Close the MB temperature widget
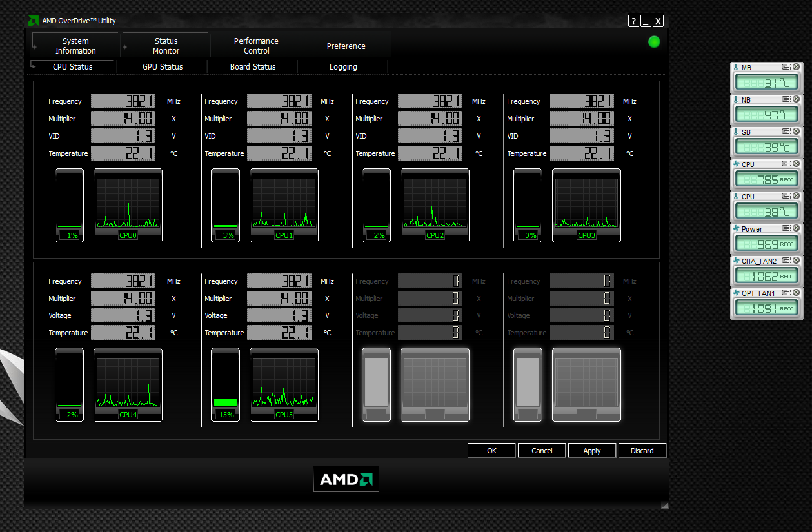 (x=796, y=67)
